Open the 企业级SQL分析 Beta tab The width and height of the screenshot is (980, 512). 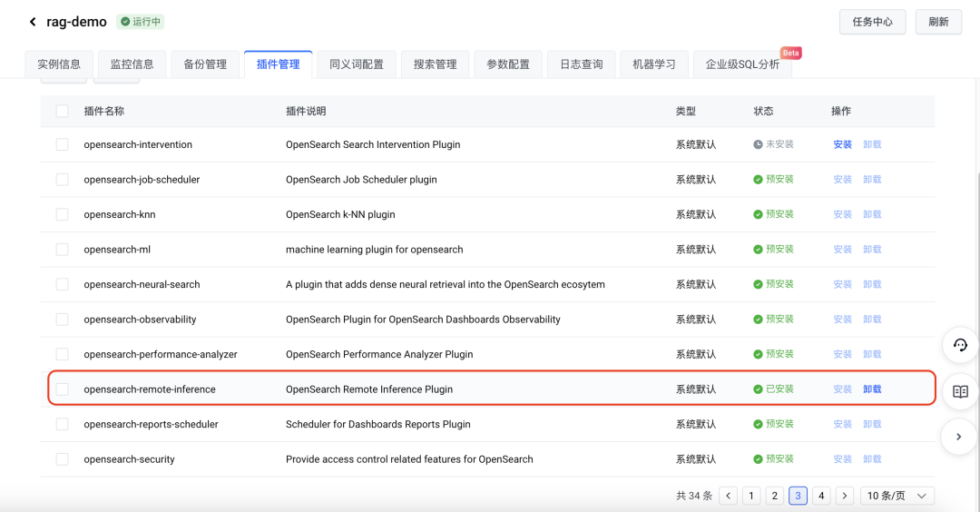point(742,64)
